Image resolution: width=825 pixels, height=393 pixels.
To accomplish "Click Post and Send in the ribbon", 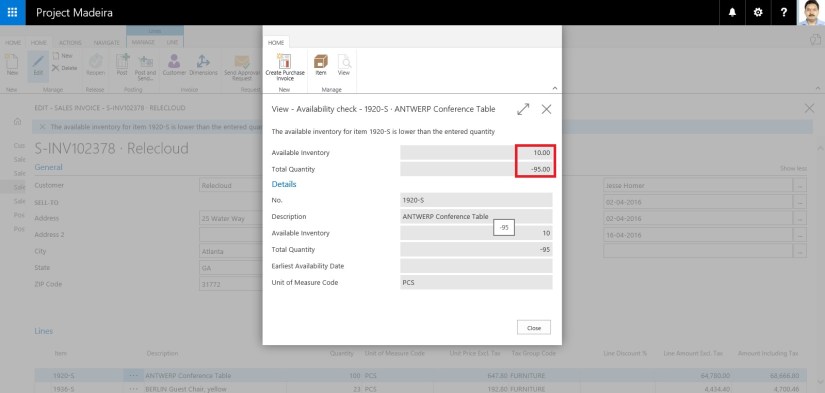I will (145, 67).
